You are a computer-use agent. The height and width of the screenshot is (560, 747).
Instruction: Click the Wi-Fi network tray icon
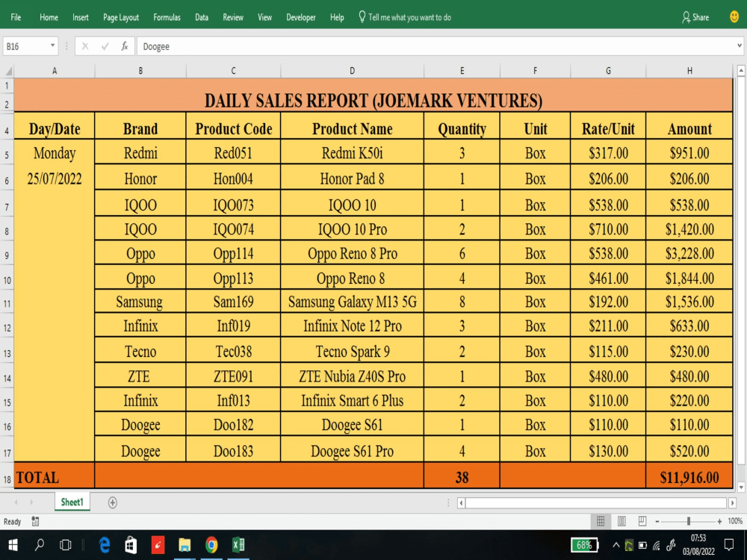pyautogui.click(x=657, y=545)
